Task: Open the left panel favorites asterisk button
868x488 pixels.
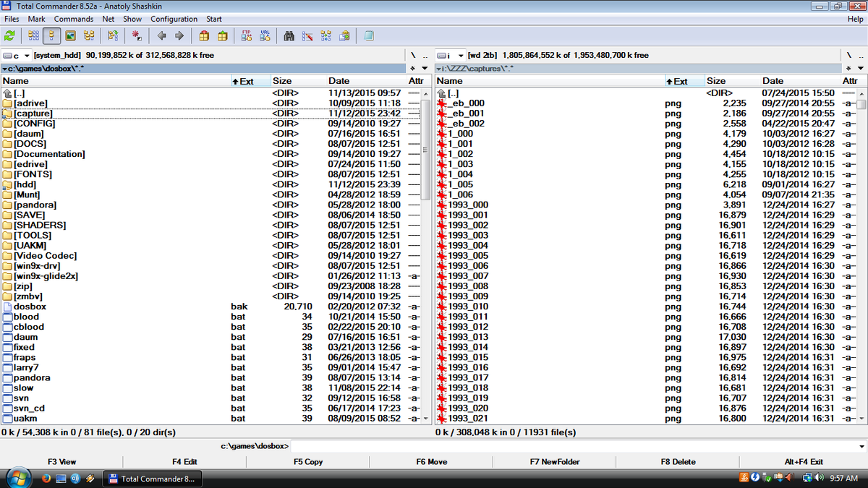Action: (413, 69)
